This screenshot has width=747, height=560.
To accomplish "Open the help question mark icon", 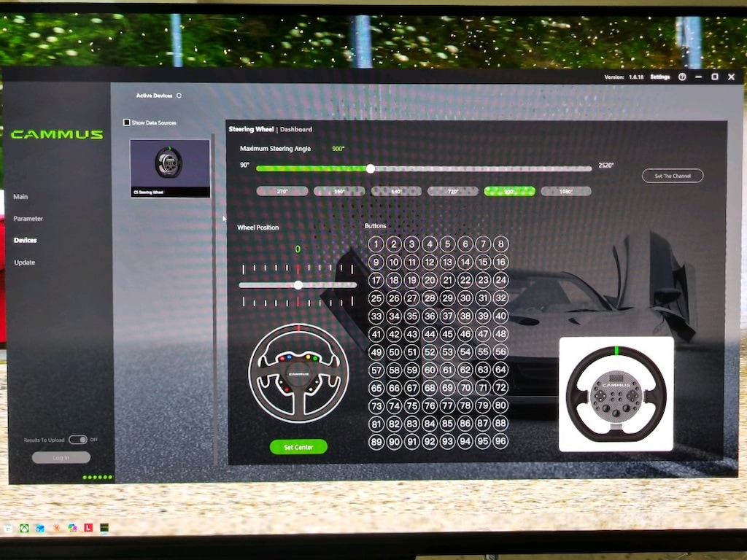I will click(682, 77).
